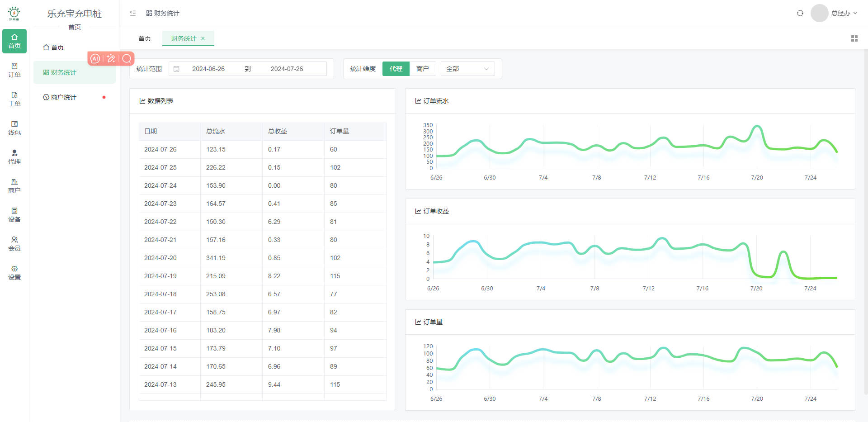Screen dimensions: 868x422
Task: Click the 2024-07-18 date cell
Action: coord(170,294)
